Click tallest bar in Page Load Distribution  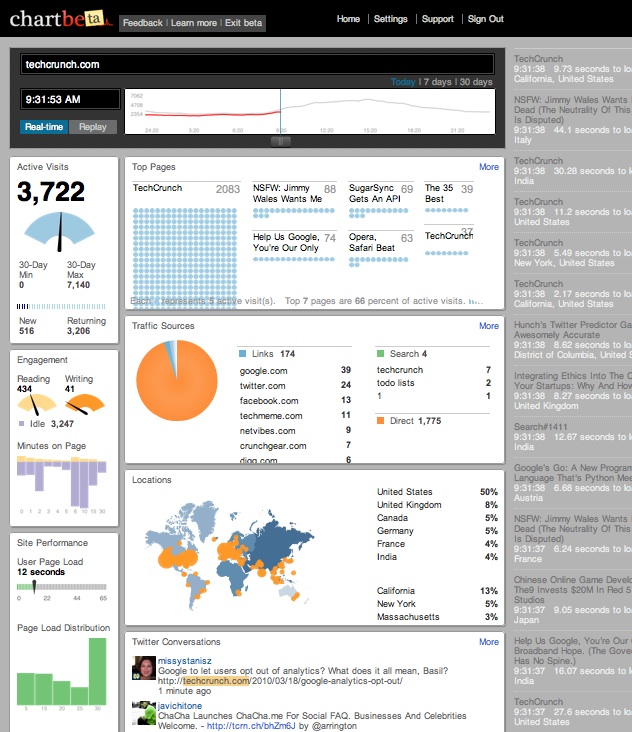click(98, 671)
